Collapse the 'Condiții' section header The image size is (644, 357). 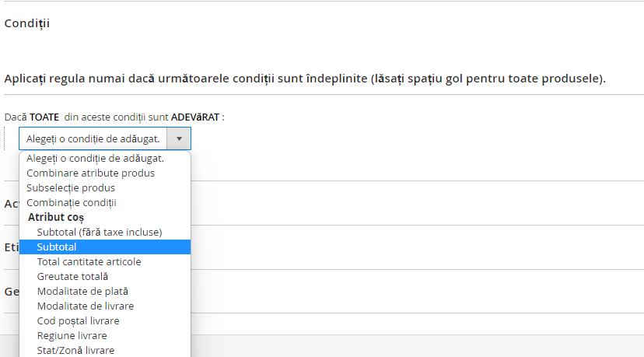[27, 23]
